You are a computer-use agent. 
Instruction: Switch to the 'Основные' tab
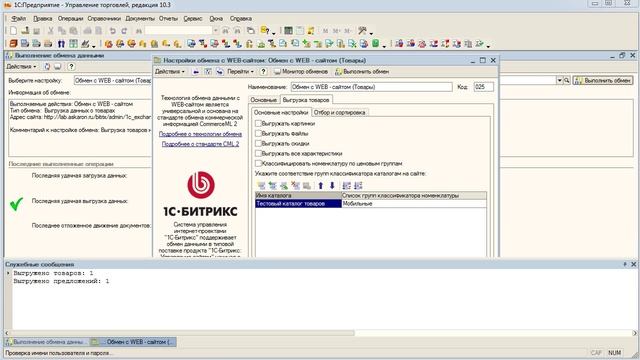[x=264, y=100]
